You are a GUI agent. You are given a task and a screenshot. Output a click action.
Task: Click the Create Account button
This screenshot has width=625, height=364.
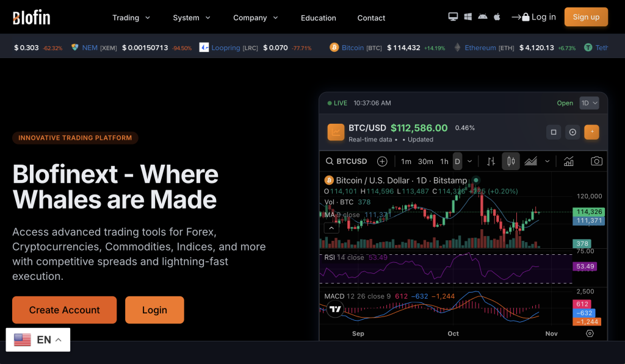click(64, 310)
